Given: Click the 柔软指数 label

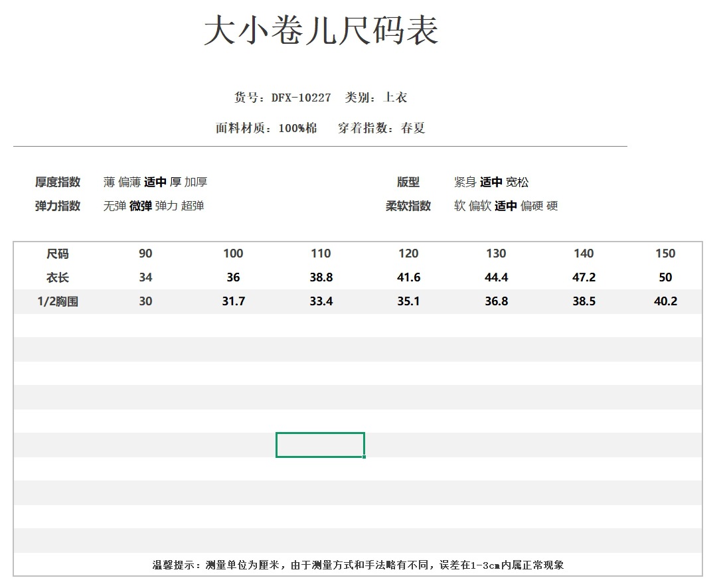Looking at the screenshot, I should pos(408,206).
